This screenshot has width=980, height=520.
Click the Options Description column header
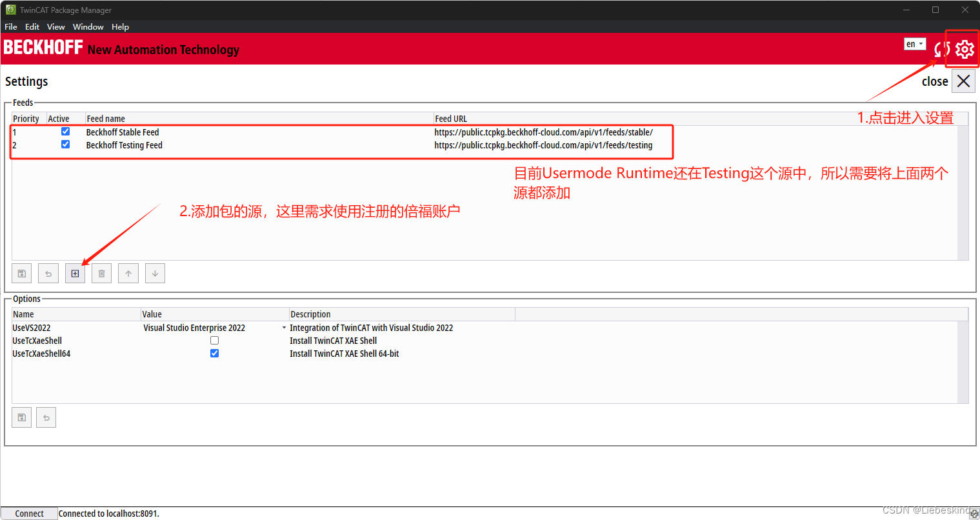click(x=402, y=314)
